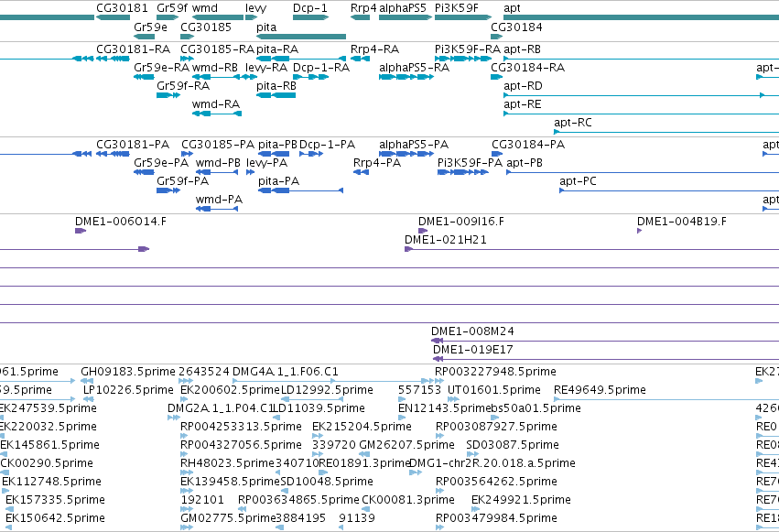Select EST DMG4A.1_1.F06.C1

point(286,372)
